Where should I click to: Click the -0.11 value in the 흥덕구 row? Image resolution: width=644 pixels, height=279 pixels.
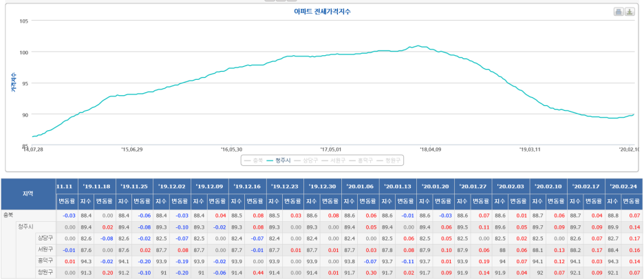(x=408, y=261)
